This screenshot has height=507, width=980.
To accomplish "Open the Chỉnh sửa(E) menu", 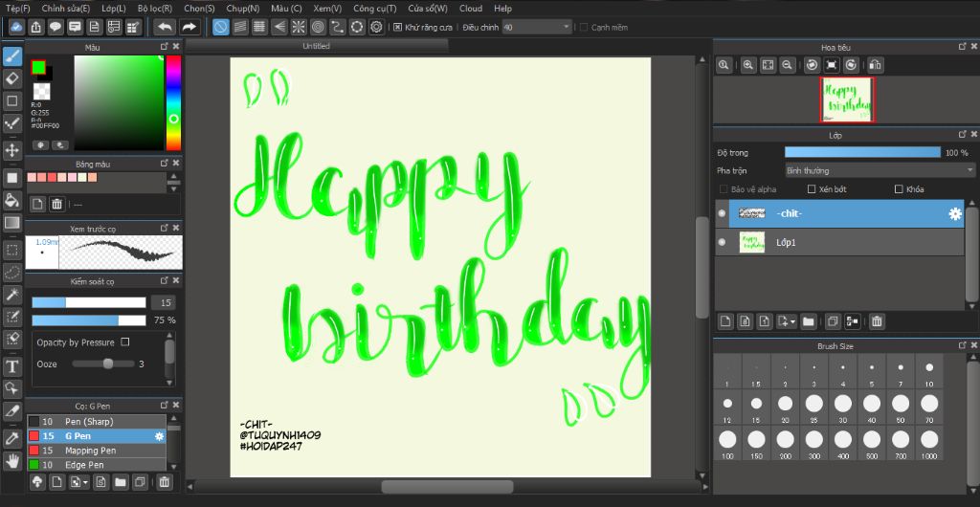I will point(66,9).
